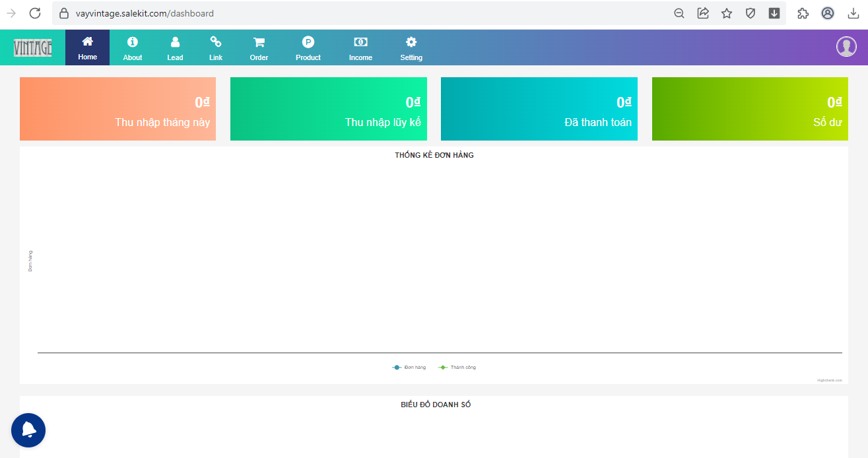868x458 pixels.
Task: Click the browser address bar URL
Action: [145, 13]
